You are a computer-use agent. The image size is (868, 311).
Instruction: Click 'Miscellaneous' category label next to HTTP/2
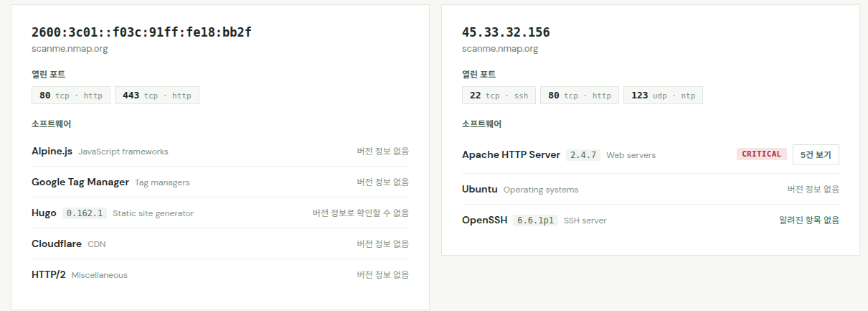[x=100, y=275]
